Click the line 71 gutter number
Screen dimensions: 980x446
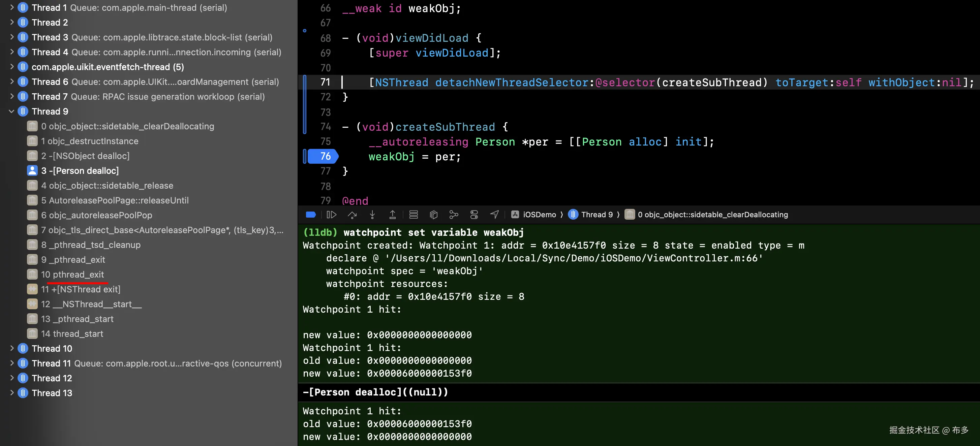point(325,82)
